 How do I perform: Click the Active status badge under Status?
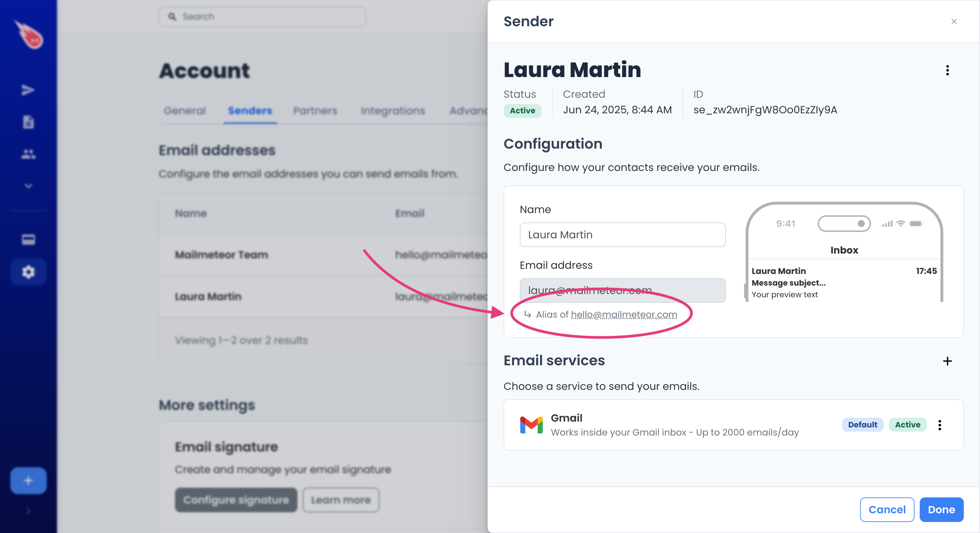coord(522,111)
